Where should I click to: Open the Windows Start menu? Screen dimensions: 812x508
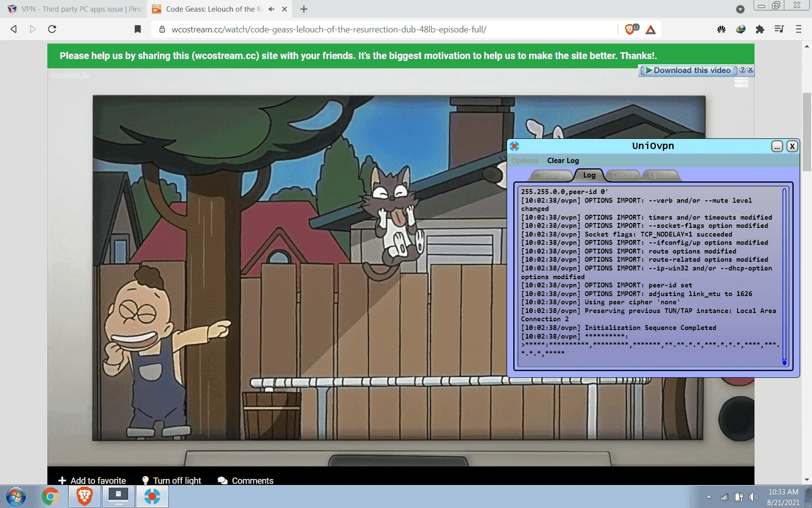(x=16, y=497)
